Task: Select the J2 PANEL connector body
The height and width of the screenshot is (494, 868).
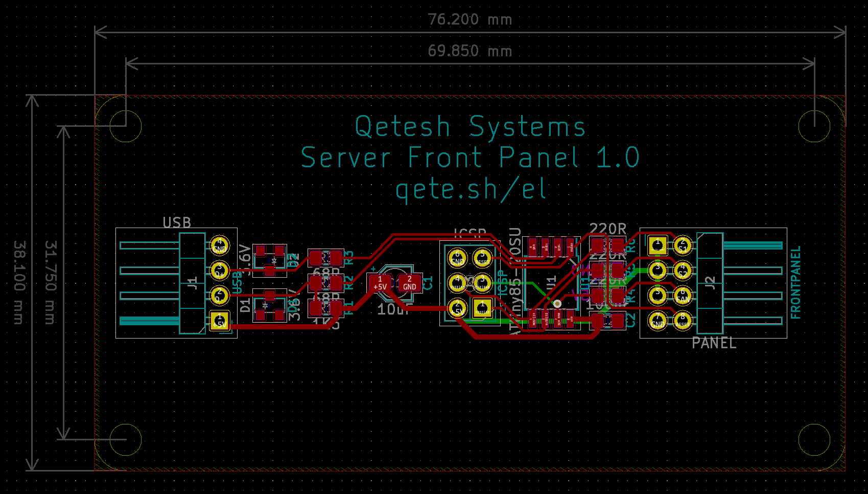Action: (x=710, y=281)
